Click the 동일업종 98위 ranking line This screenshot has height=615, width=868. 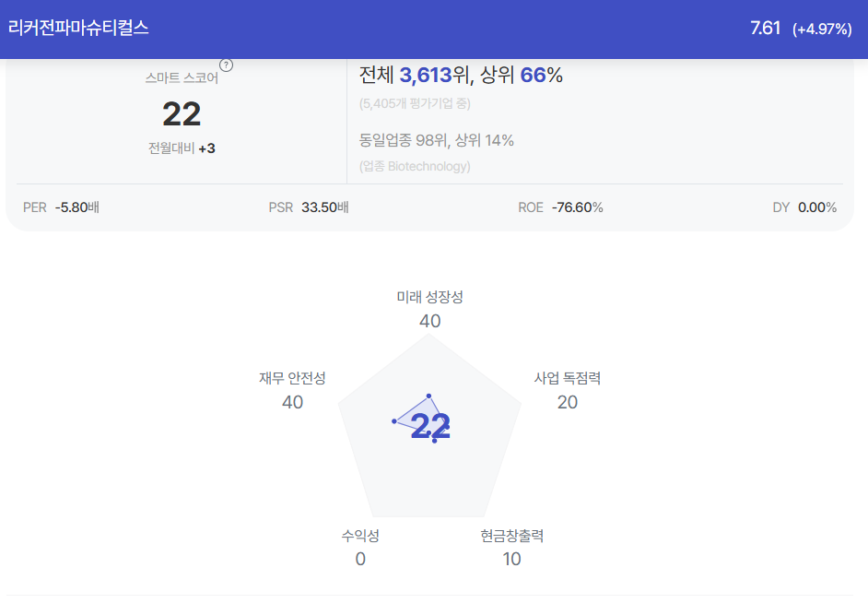coord(436,140)
